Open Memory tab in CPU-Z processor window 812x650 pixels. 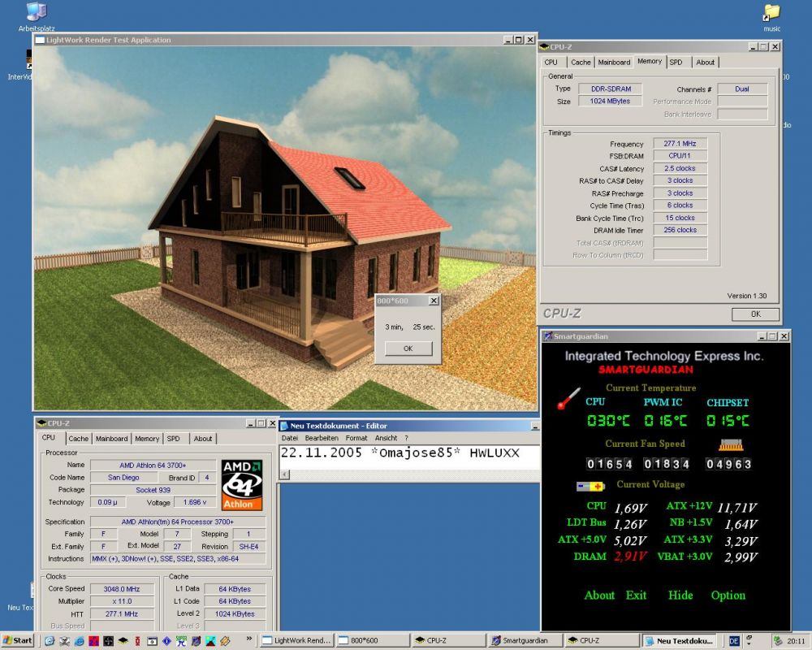pyautogui.click(x=147, y=439)
